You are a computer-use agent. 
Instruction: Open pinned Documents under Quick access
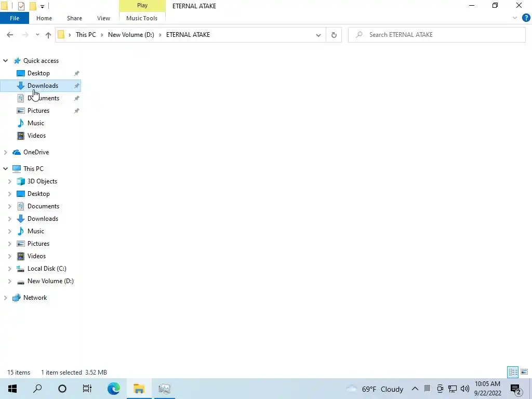pyautogui.click(x=43, y=98)
